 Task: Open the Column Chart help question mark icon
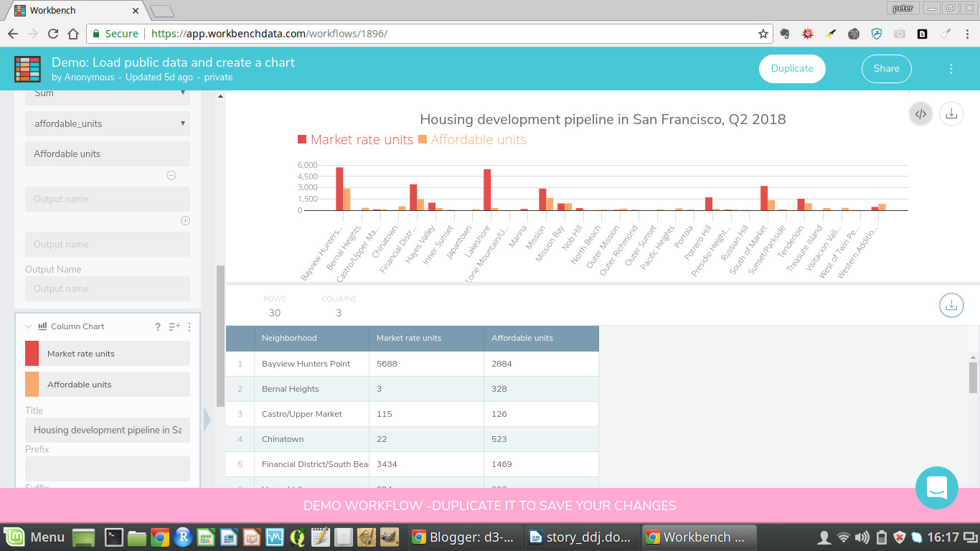[x=157, y=326]
